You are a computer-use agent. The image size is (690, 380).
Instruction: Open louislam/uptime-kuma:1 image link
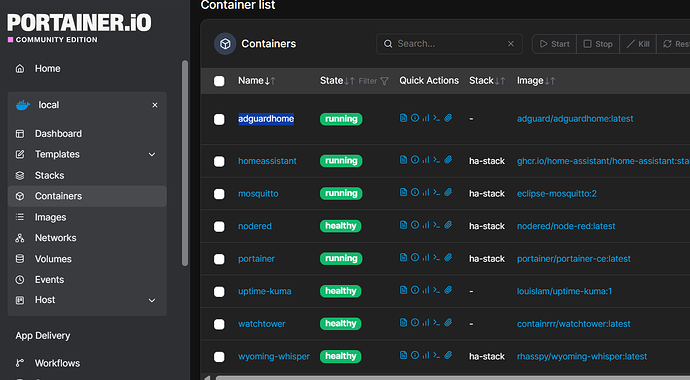tap(564, 291)
